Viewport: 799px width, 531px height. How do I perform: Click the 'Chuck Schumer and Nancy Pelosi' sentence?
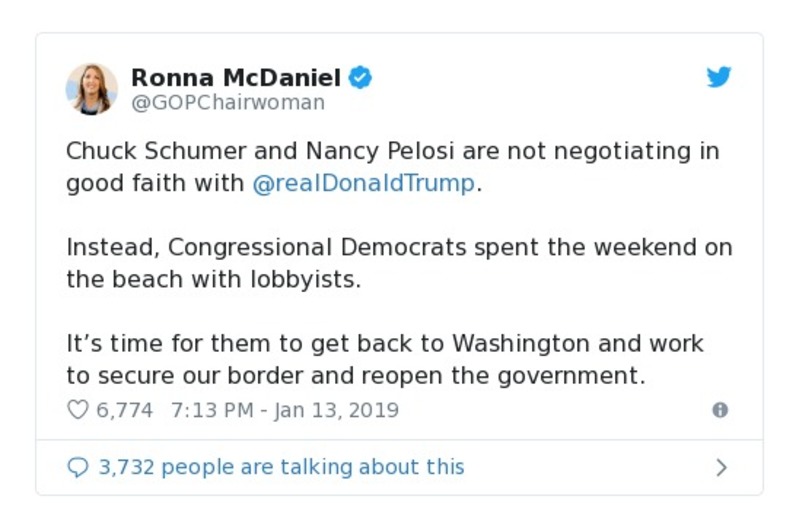[x=392, y=152]
